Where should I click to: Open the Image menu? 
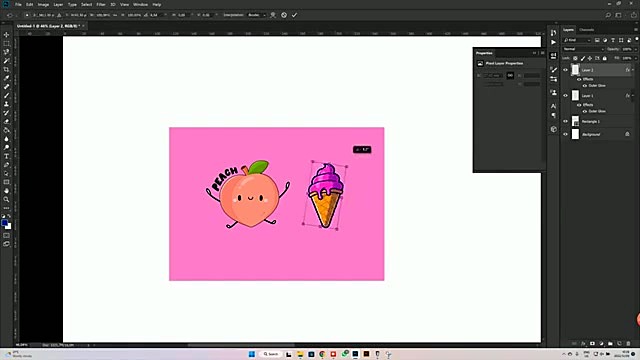click(43, 4)
